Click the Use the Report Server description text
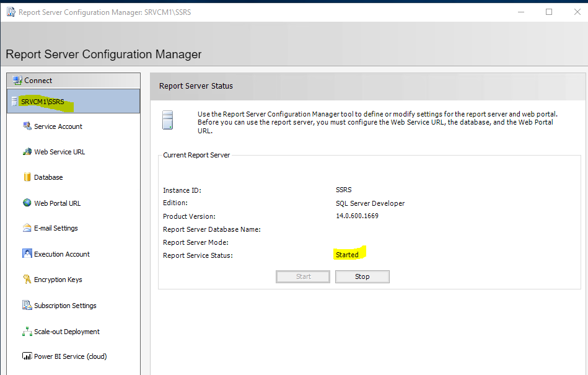Screen dimensions: 588x375 click(377, 122)
